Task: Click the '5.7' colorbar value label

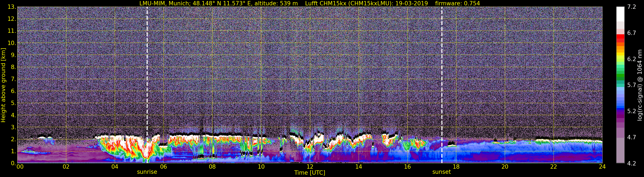Action: click(632, 85)
